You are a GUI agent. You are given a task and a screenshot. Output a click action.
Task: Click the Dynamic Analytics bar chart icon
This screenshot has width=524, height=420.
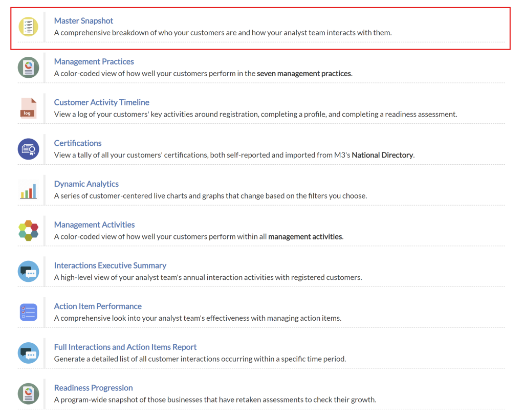click(x=28, y=190)
